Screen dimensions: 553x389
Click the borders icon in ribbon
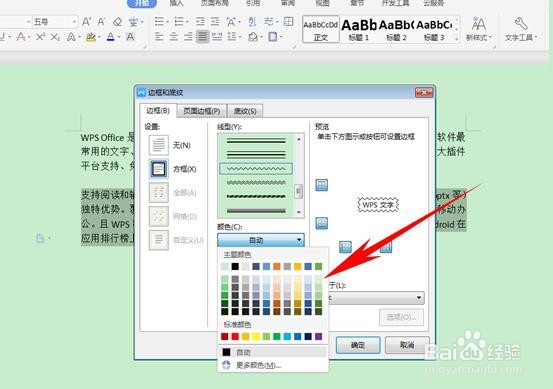coord(273,36)
